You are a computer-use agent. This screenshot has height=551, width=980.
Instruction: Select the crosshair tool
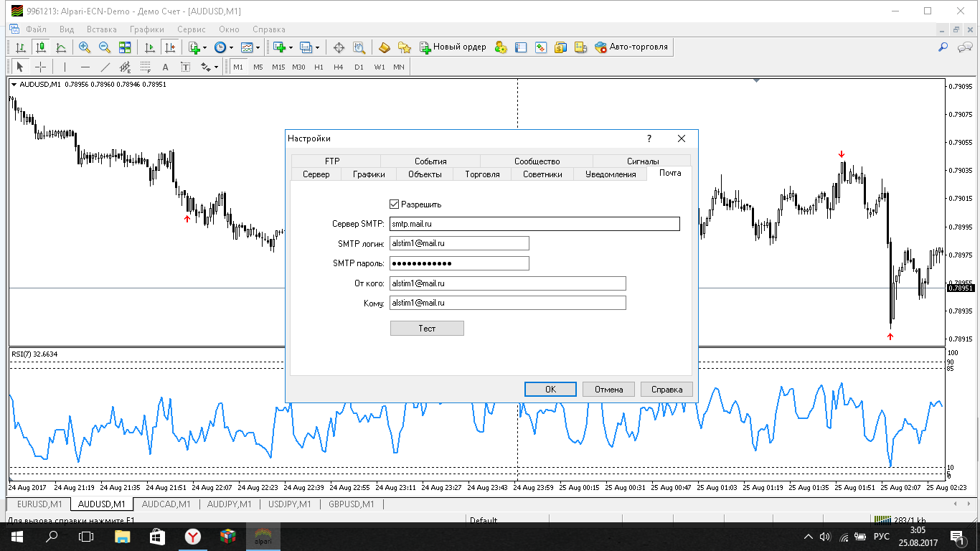click(x=41, y=67)
